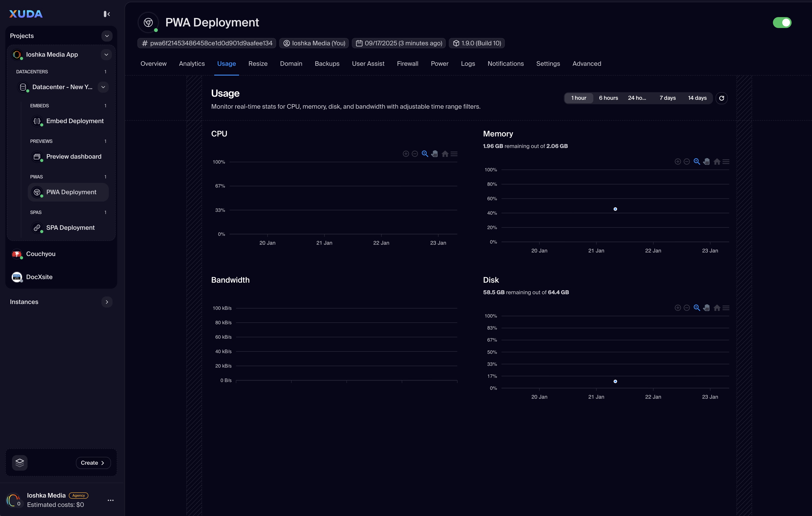Collapse the sidebar with the collapse icon
This screenshot has height=516, width=812.
point(107,14)
